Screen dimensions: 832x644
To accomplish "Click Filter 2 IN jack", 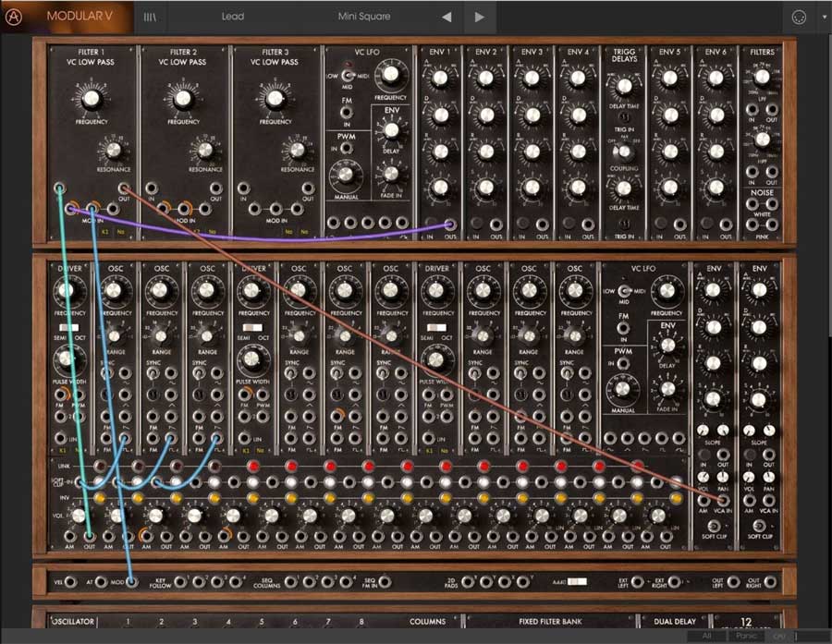I will 152,188.
